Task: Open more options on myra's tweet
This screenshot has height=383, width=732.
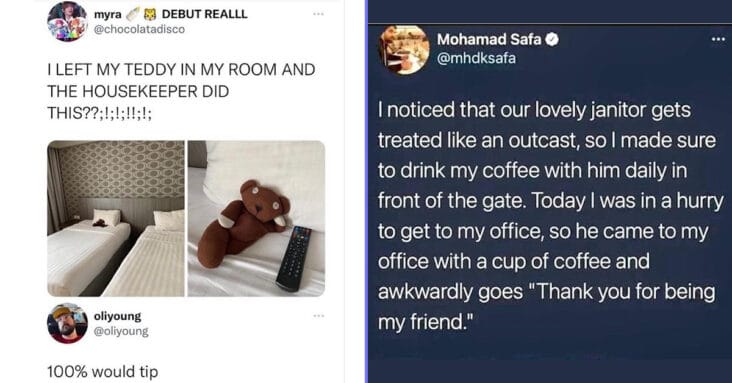Action: (318, 14)
